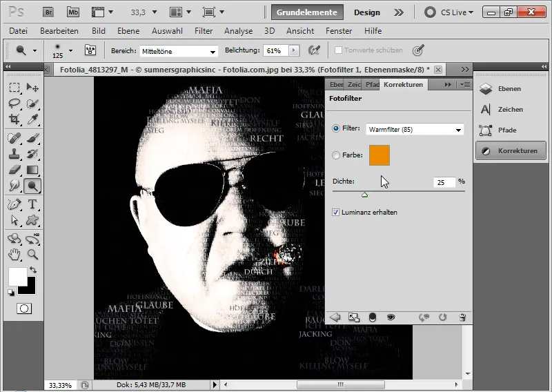This screenshot has width=552, height=392.
Task: Open the Korrekturen panel options menu
Action: tap(465, 84)
